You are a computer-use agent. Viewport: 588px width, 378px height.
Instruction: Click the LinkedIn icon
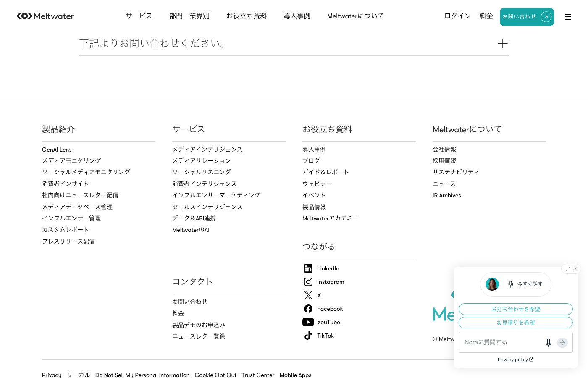308,268
